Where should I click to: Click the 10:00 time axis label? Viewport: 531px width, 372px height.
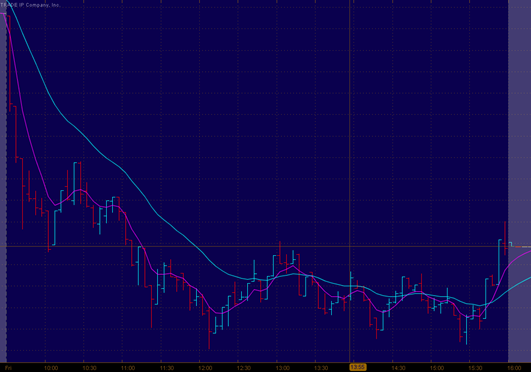click(x=51, y=368)
